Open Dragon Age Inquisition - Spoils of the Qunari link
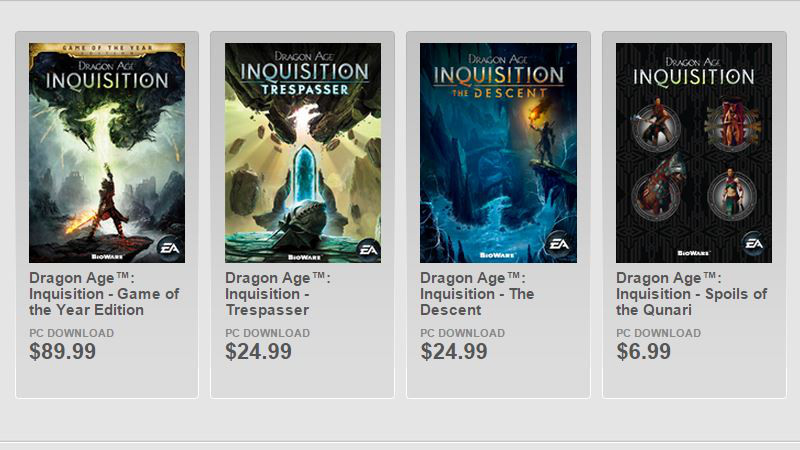The image size is (800, 450). [x=691, y=294]
